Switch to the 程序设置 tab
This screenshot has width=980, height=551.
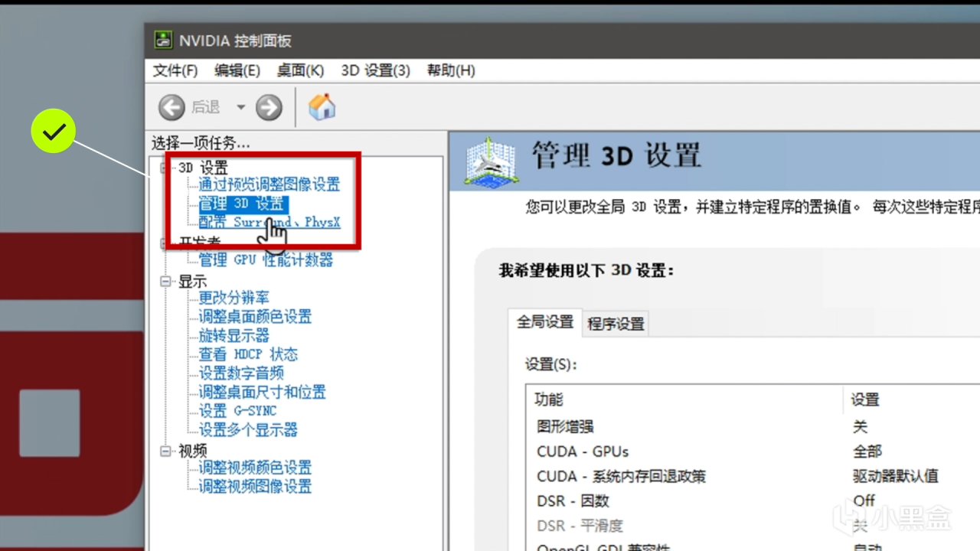point(616,324)
